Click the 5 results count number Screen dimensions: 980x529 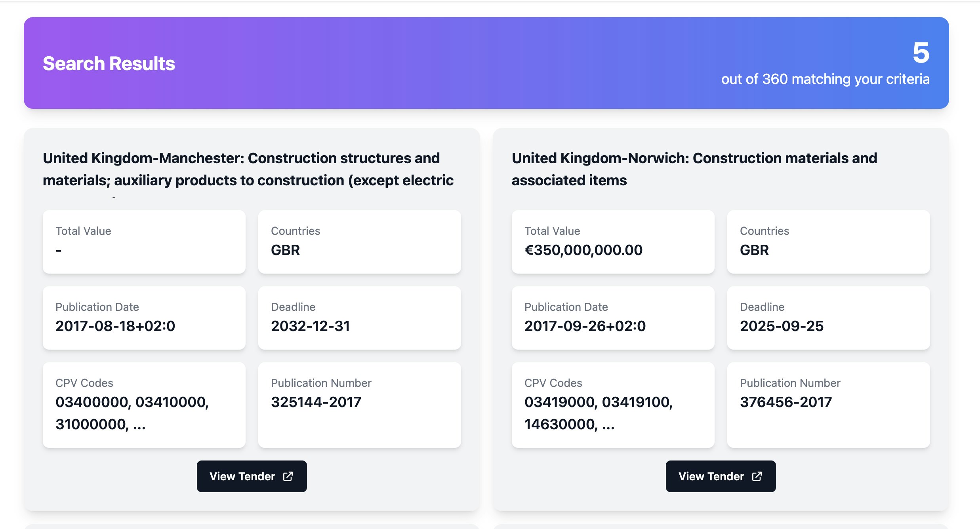[921, 53]
